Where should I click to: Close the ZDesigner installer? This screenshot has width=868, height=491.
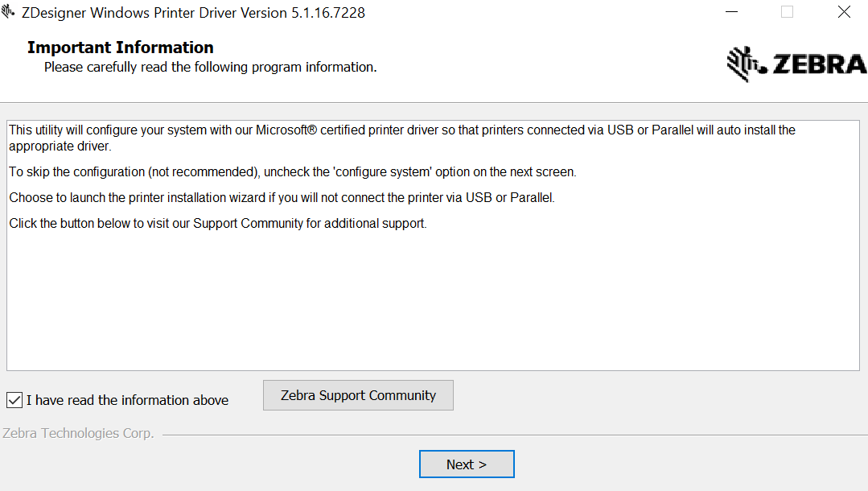(x=844, y=12)
